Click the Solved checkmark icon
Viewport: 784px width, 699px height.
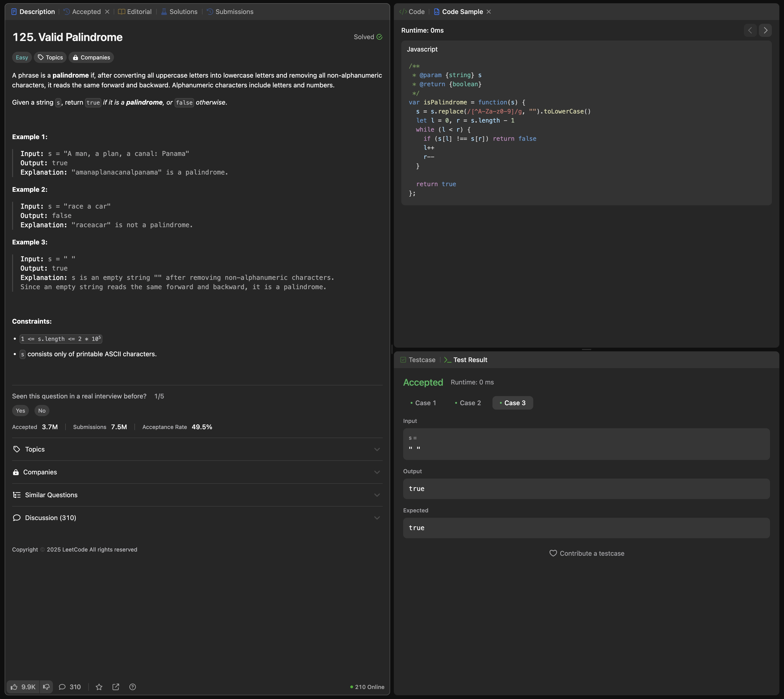379,37
